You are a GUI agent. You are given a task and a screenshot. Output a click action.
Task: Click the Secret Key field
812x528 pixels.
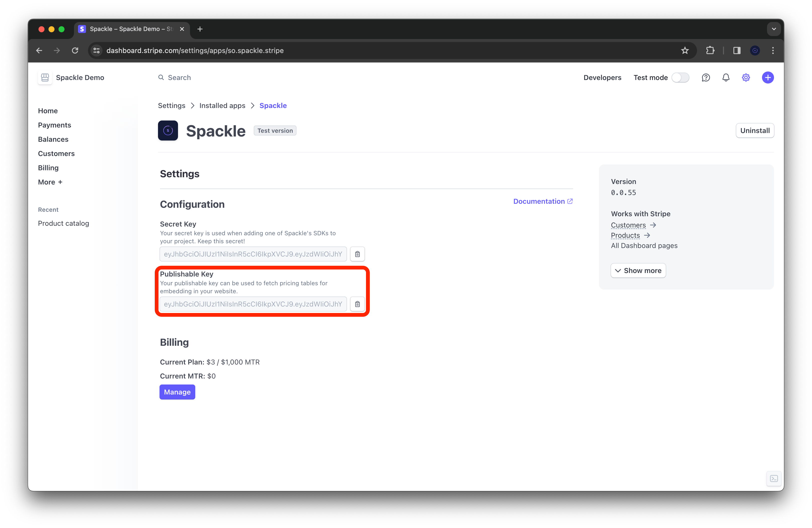point(253,254)
